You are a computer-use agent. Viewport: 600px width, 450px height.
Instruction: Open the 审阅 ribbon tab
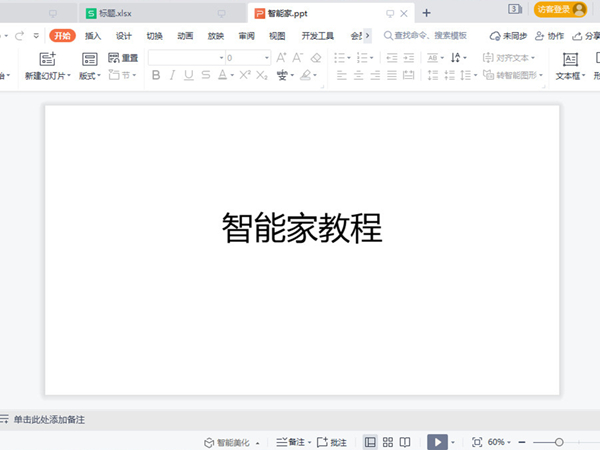(246, 36)
